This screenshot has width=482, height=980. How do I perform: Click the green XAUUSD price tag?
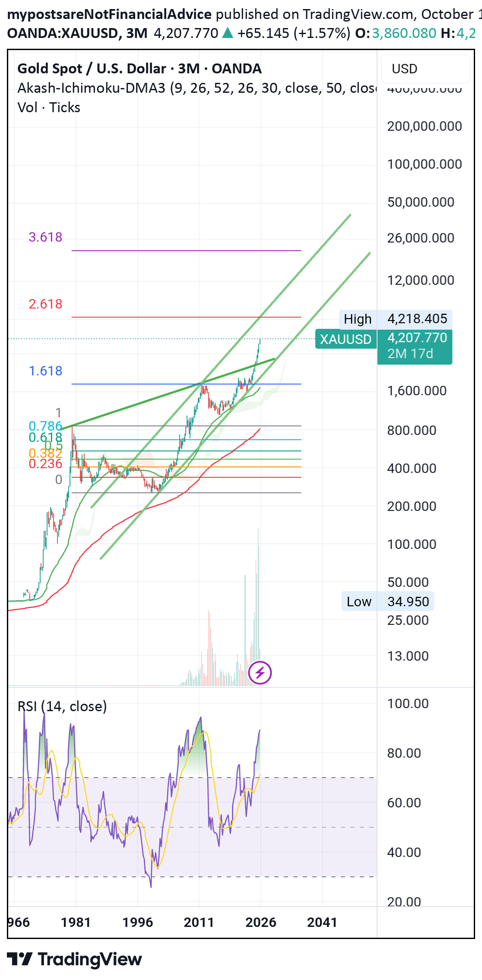click(346, 339)
